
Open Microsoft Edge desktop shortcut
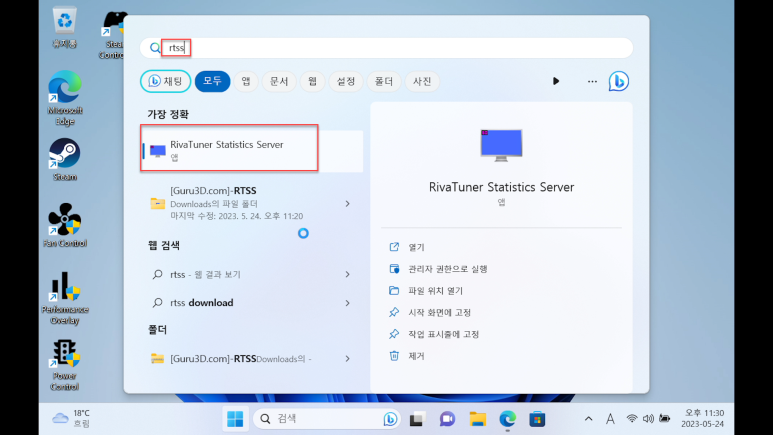pos(65,98)
